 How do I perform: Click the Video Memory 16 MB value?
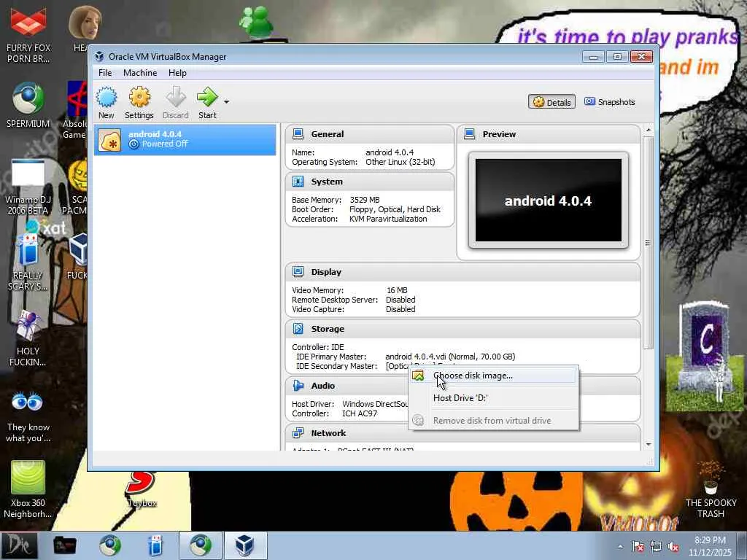tap(397, 290)
